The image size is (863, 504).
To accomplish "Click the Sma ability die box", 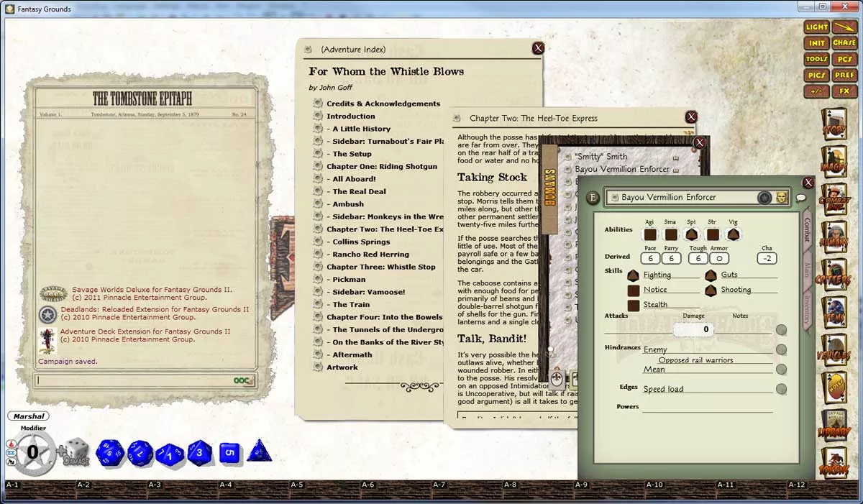I will [671, 234].
